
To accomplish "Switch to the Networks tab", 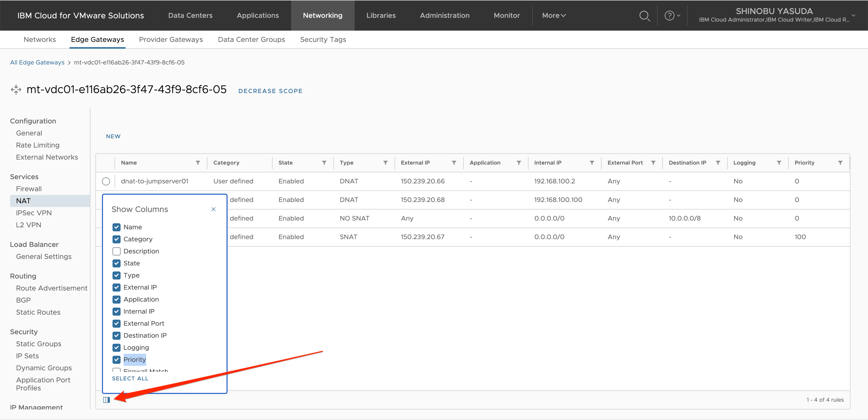I will 40,40.
